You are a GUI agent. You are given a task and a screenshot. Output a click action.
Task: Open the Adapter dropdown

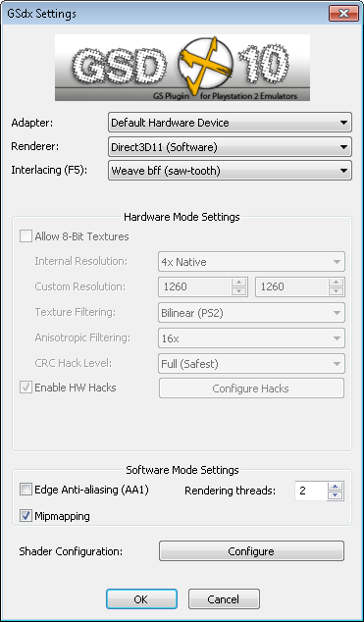tap(230, 123)
